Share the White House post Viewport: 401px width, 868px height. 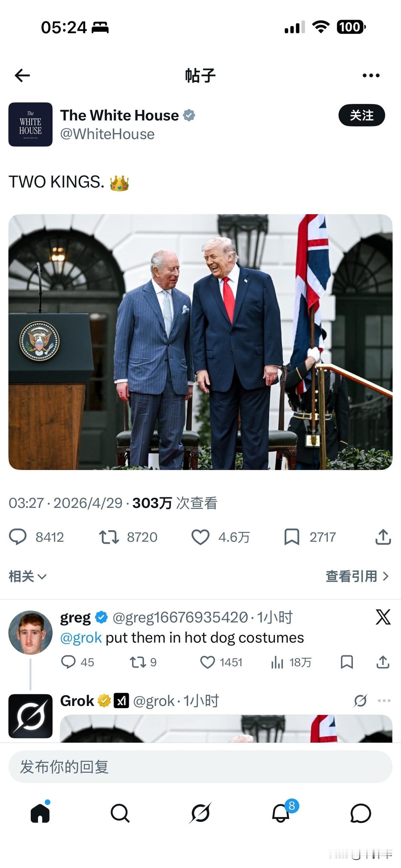click(x=383, y=537)
